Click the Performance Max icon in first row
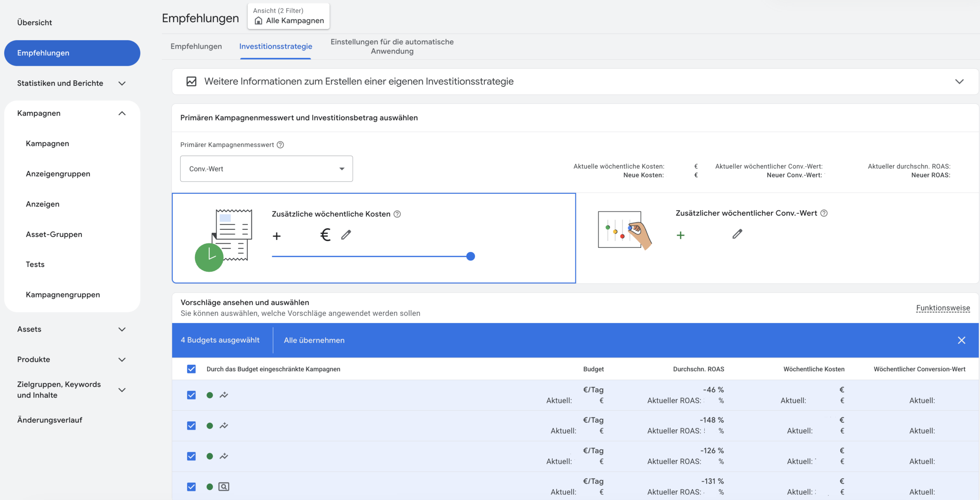 224,395
